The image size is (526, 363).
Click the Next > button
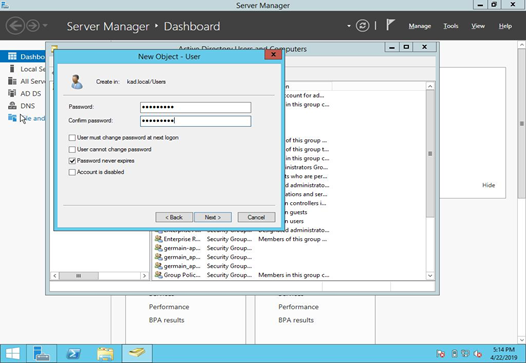click(x=213, y=217)
